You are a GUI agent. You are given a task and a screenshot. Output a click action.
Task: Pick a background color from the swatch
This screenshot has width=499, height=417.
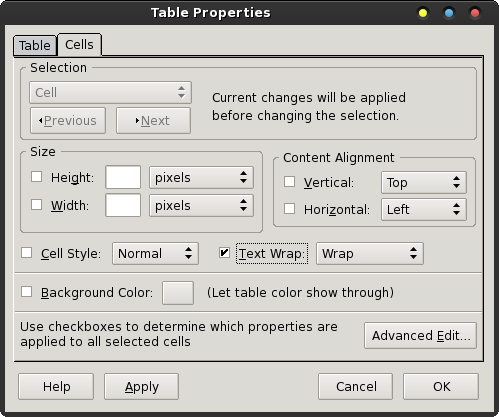tap(178, 293)
